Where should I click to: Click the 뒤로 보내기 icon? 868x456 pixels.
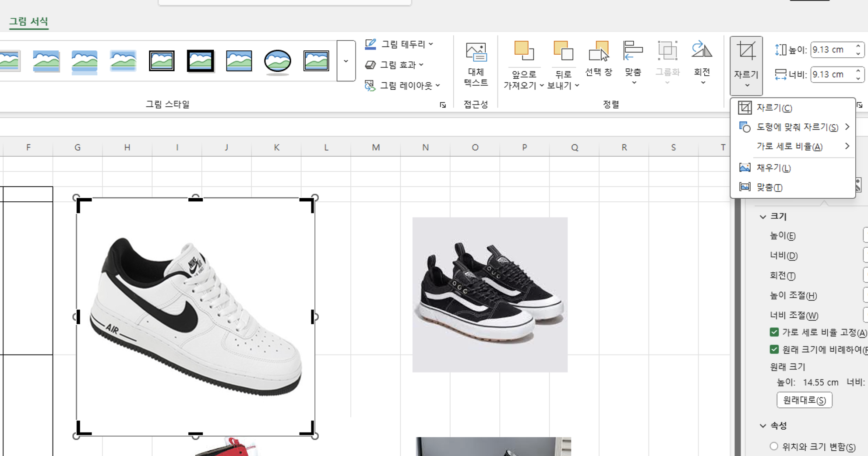pyautogui.click(x=563, y=51)
